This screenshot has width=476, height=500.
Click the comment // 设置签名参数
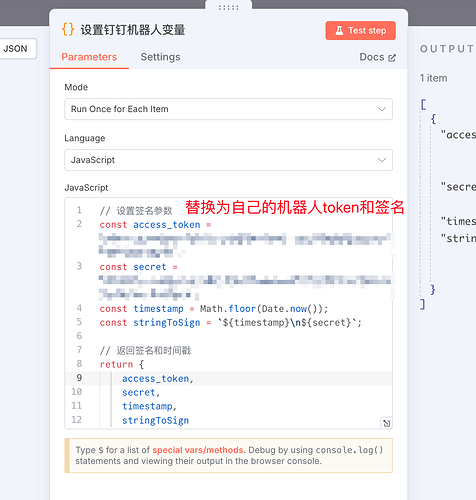click(x=136, y=211)
